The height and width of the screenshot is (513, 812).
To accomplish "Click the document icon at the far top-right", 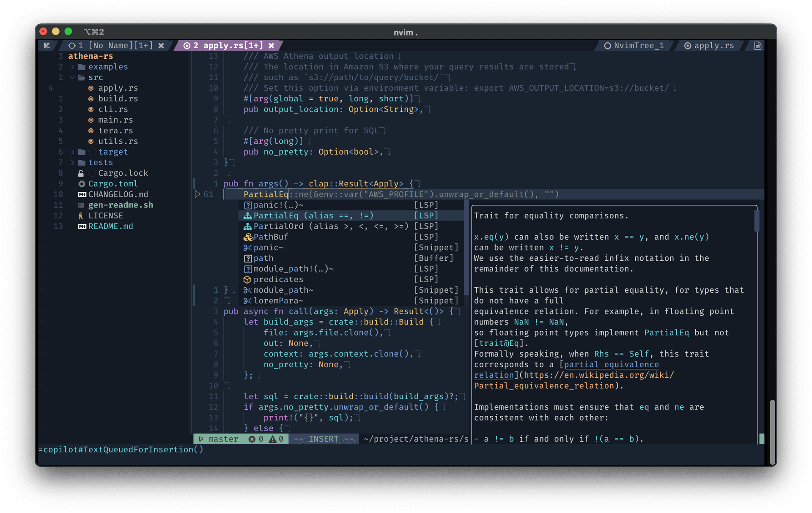I will (x=757, y=45).
